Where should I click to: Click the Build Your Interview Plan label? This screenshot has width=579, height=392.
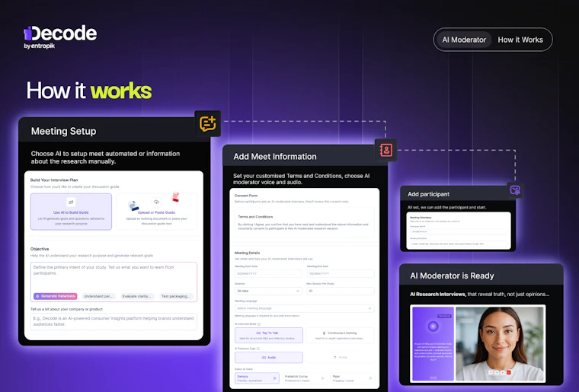54,180
